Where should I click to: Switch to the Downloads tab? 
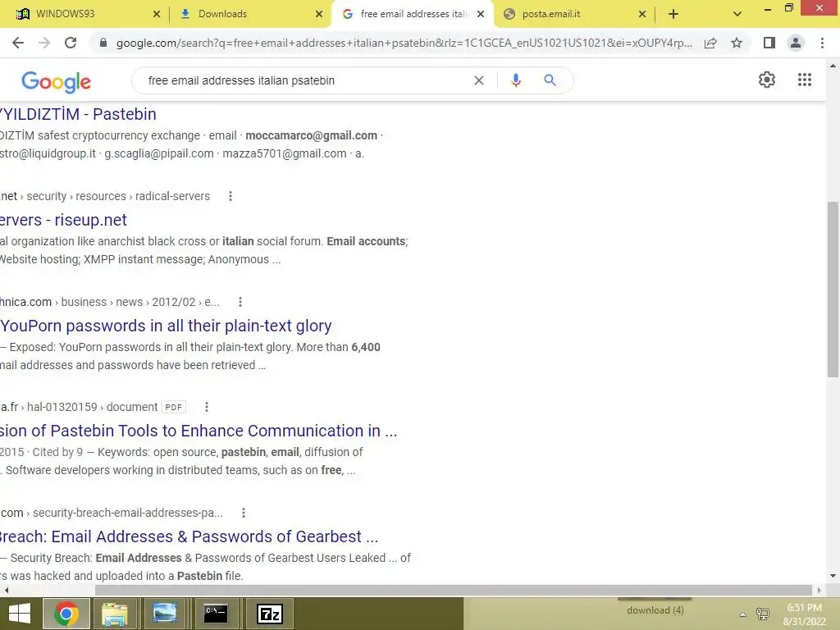(x=222, y=14)
